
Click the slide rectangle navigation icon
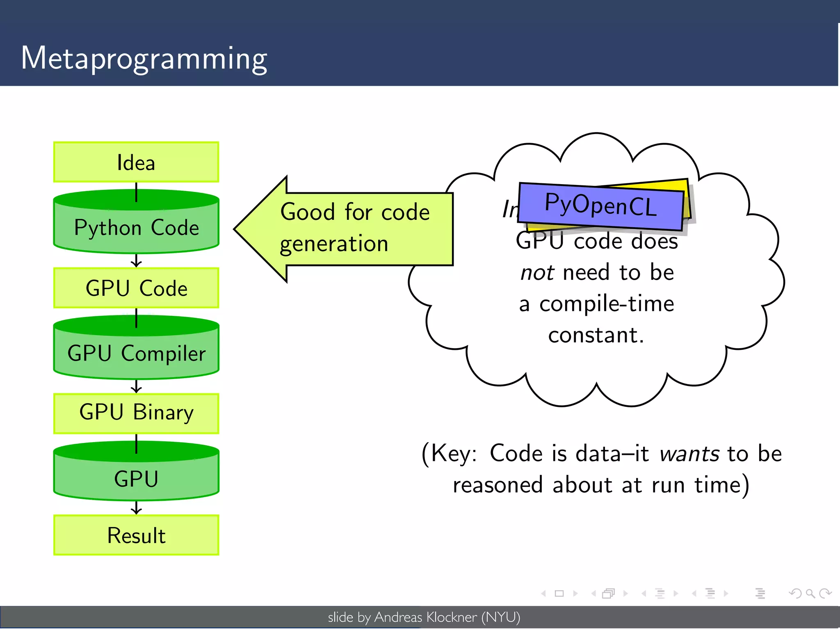click(559, 593)
